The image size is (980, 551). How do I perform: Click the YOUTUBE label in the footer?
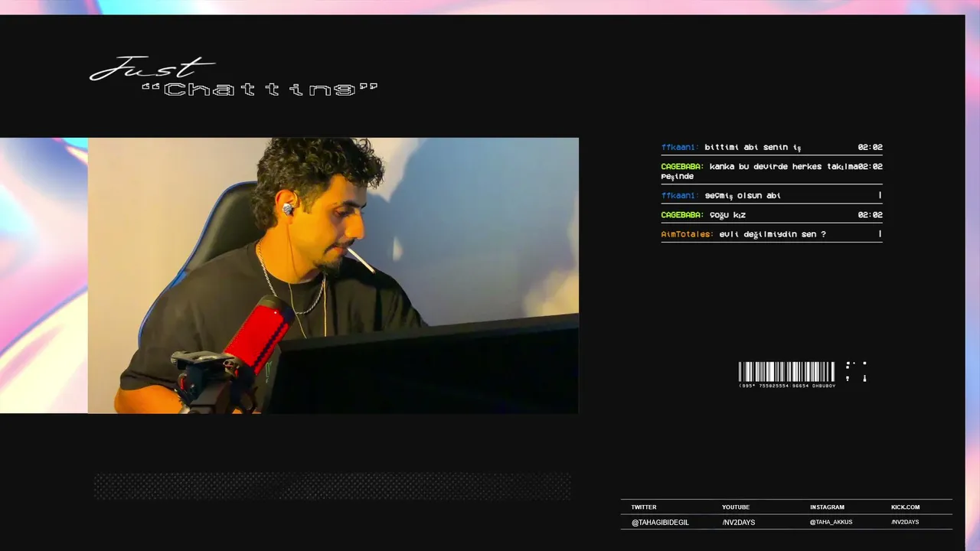point(736,507)
